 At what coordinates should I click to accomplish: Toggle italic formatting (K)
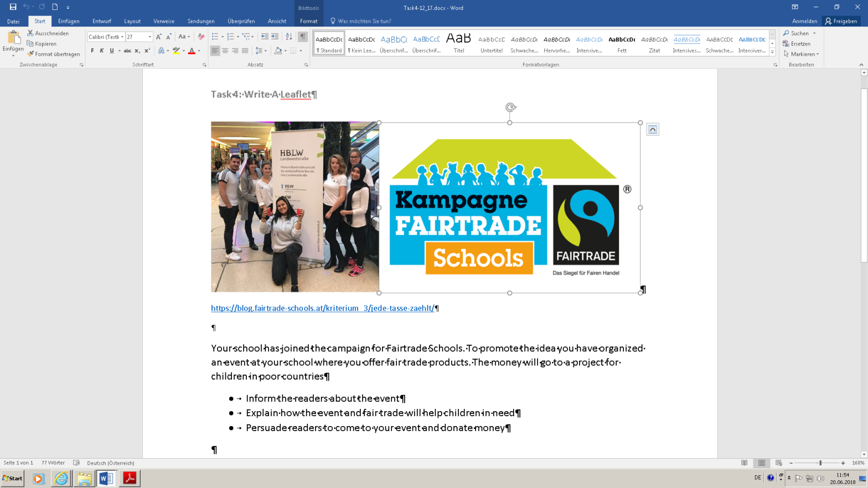102,51
